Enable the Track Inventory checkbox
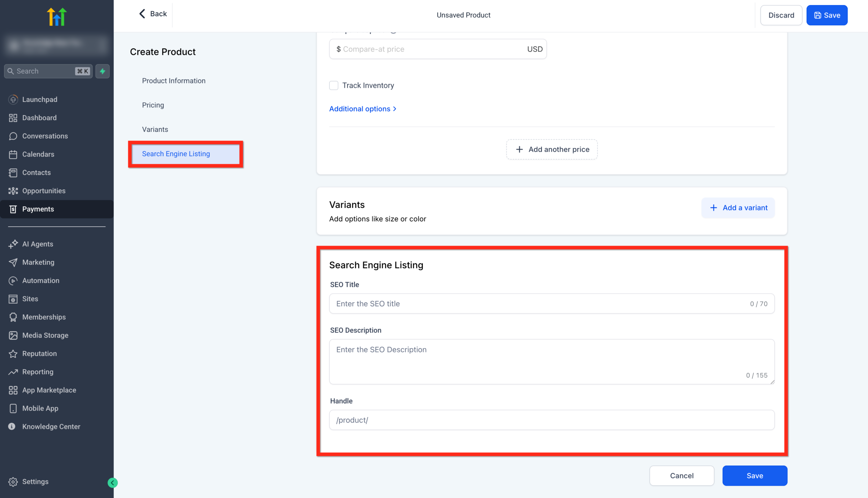Viewport: 868px width, 498px height. 334,85
